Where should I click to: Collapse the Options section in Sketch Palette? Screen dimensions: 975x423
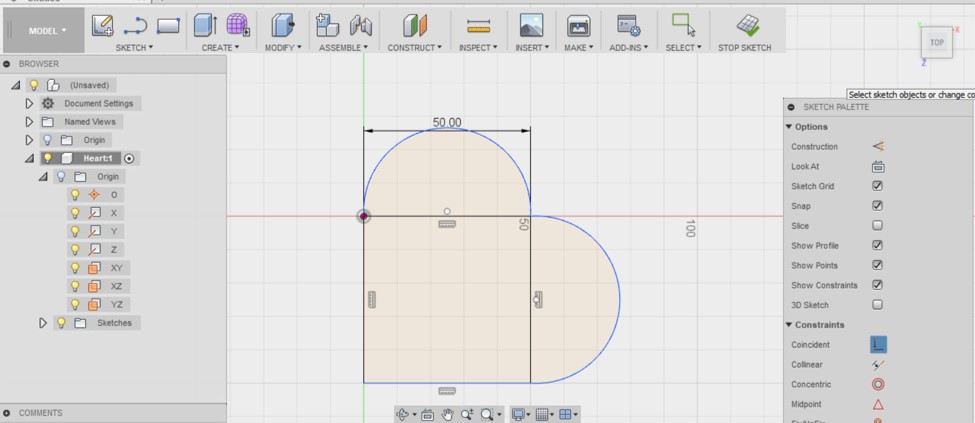[790, 127]
